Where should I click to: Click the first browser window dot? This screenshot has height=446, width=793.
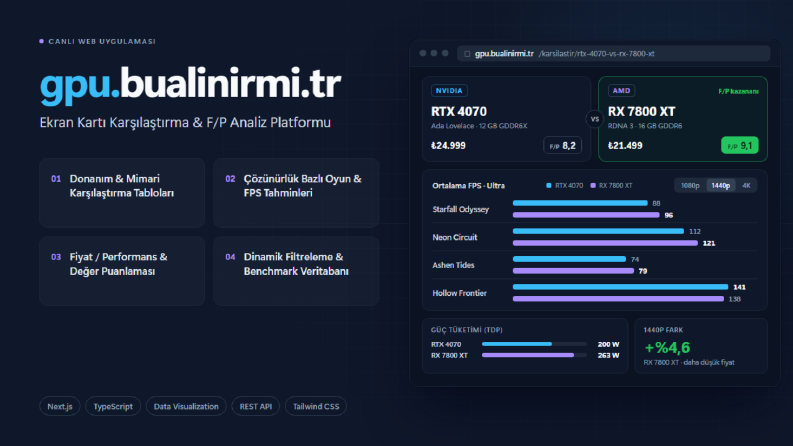pos(423,53)
